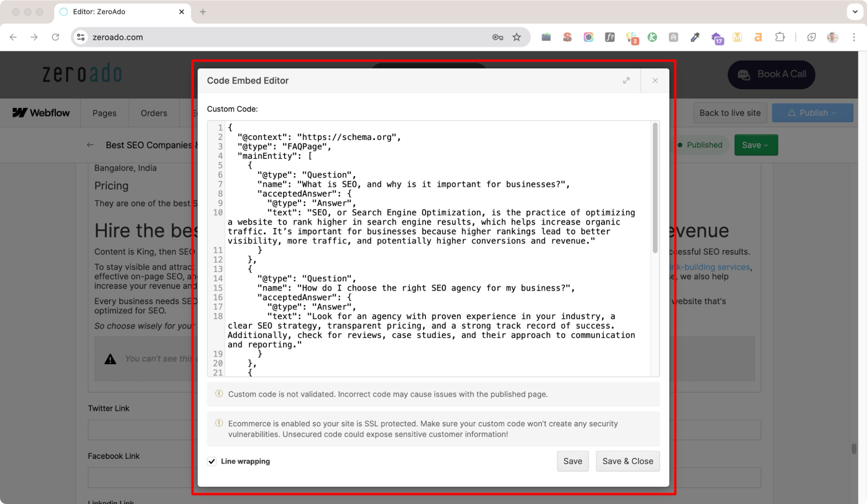Open the purple extension showing 17 notifications
The image size is (867, 504).
coord(717,37)
